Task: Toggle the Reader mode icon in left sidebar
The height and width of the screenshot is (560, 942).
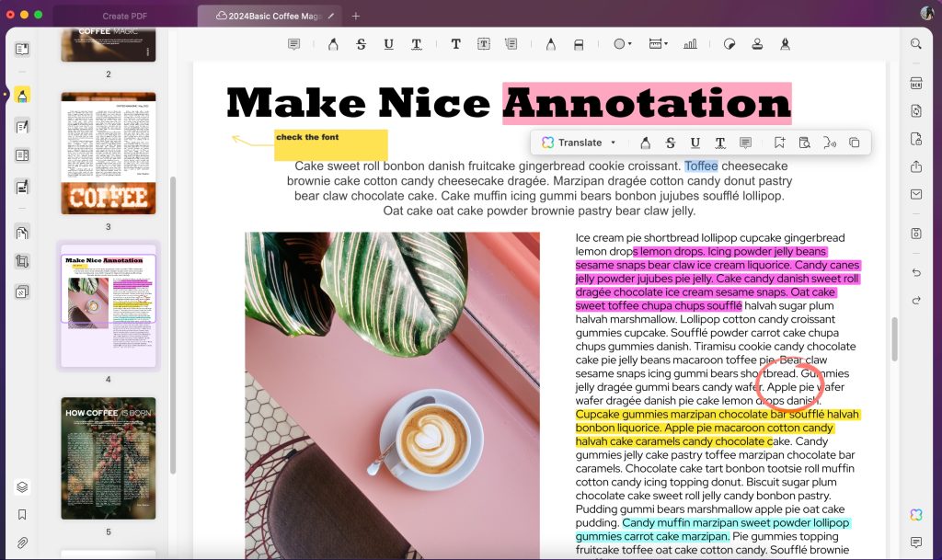Action: pyautogui.click(x=22, y=49)
